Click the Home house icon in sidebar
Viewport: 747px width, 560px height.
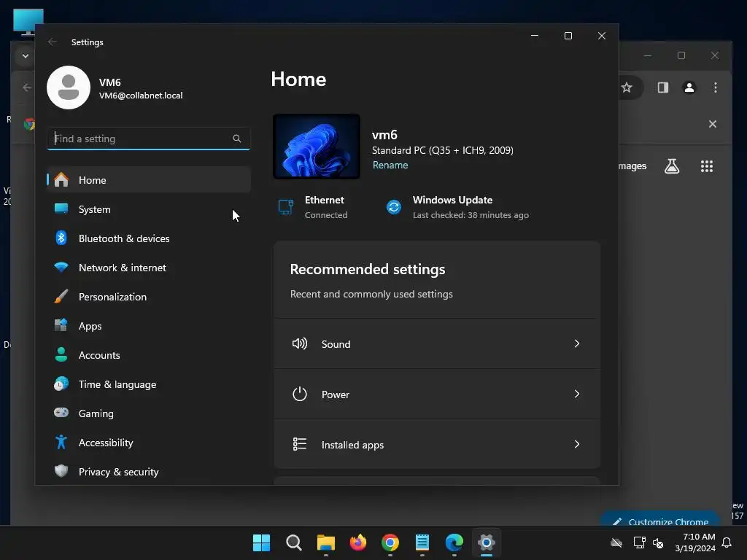pos(61,180)
